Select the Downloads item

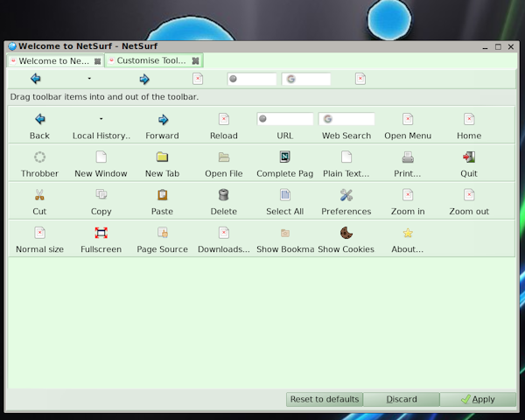coord(224,233)
